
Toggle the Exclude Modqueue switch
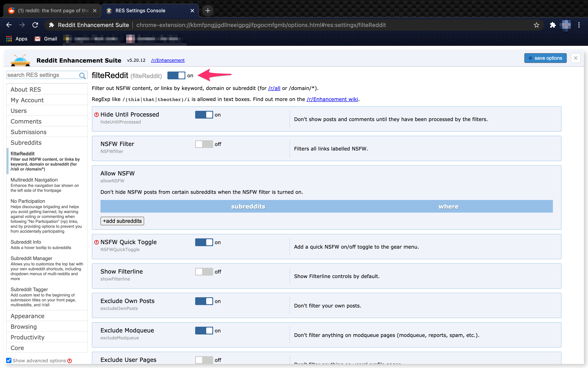(204, 331)
